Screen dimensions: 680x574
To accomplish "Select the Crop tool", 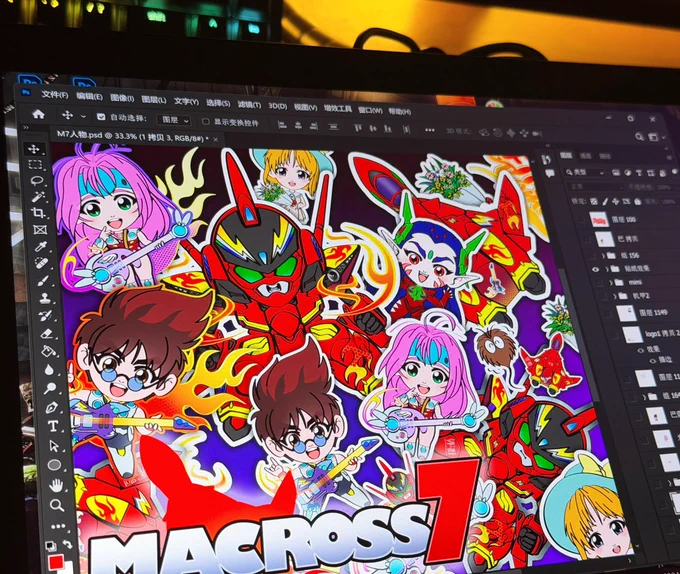I will click(39, 212).
